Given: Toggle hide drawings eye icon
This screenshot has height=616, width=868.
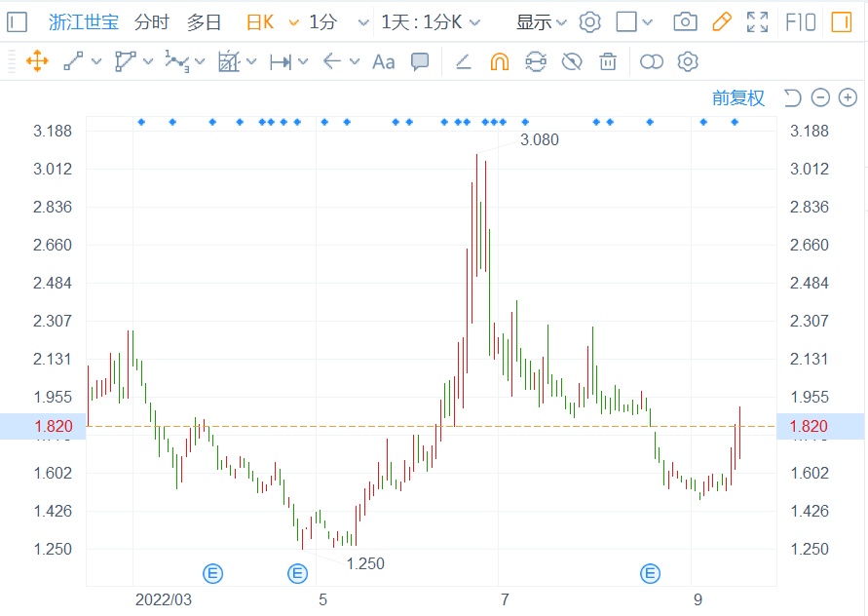Looking at the screenshot, I should tap(571, 61).
